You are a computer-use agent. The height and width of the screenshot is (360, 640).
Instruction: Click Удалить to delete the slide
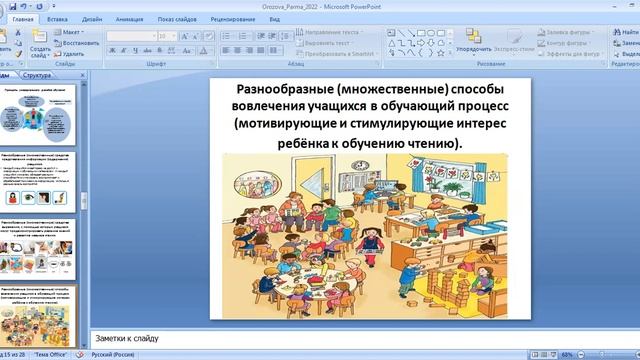tap(69, 53)
